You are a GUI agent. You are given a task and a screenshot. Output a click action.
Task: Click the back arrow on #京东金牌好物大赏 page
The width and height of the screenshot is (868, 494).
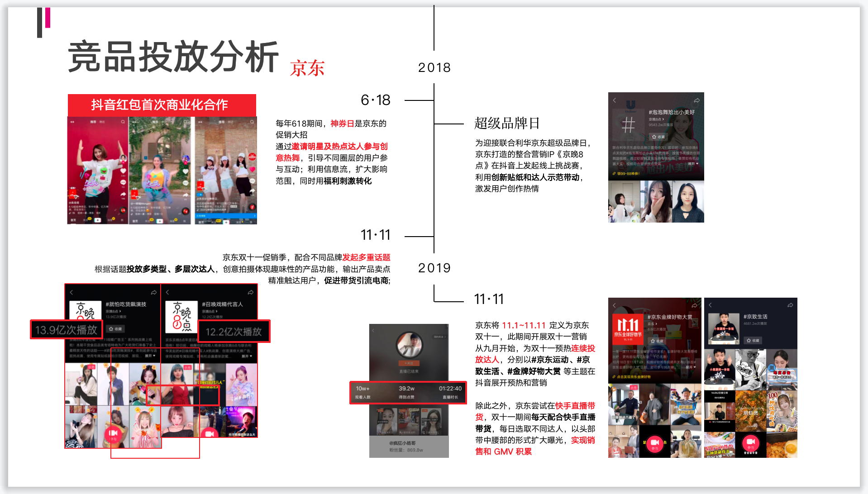pyautogui.click(x=615, y=305)
